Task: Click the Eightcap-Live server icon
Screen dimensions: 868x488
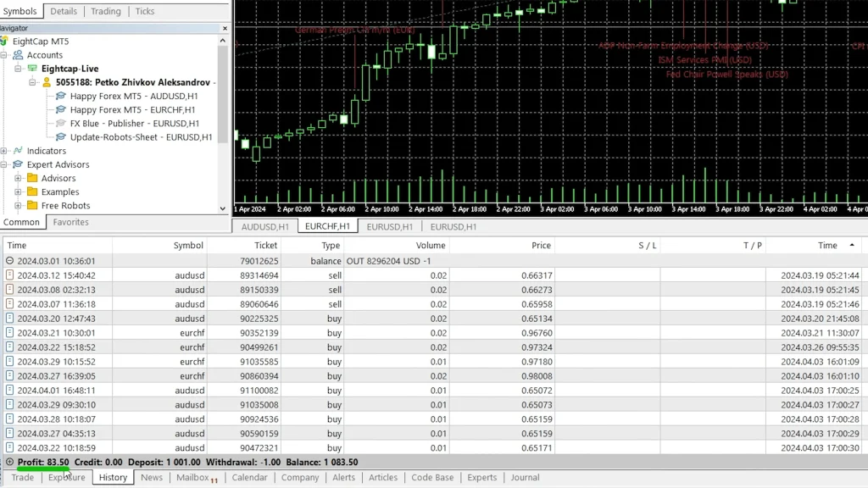Action: [32, 69]
